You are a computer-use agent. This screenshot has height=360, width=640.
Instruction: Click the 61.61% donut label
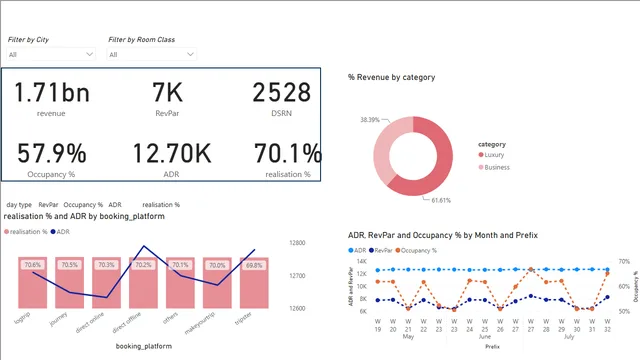(x=441, y=200)
